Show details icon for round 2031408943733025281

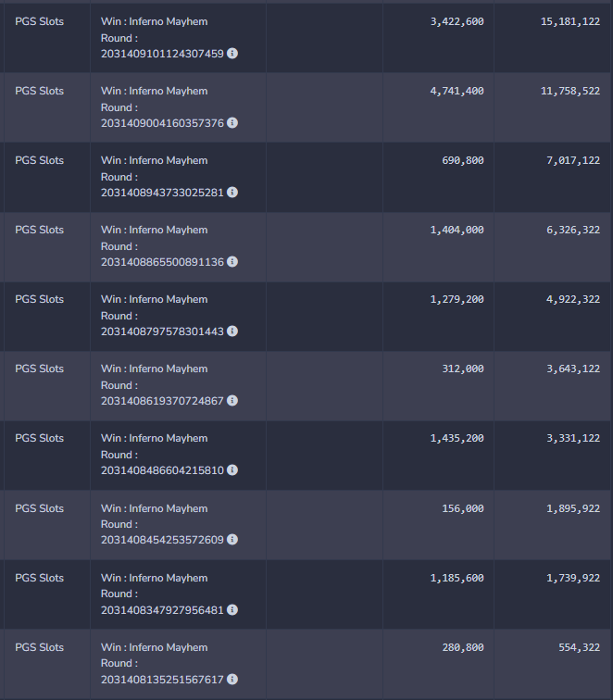point(232,193)
